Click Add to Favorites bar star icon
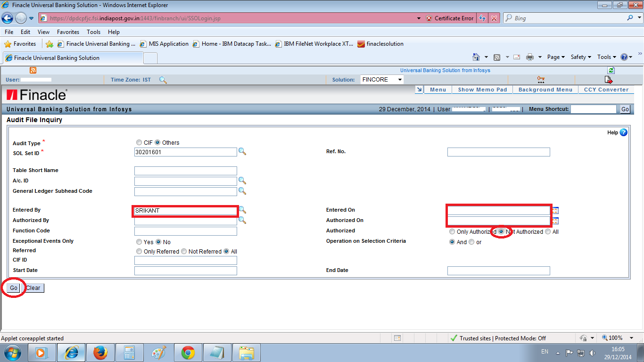The width and height of the screenshot is (644, 362). [50, 44]
